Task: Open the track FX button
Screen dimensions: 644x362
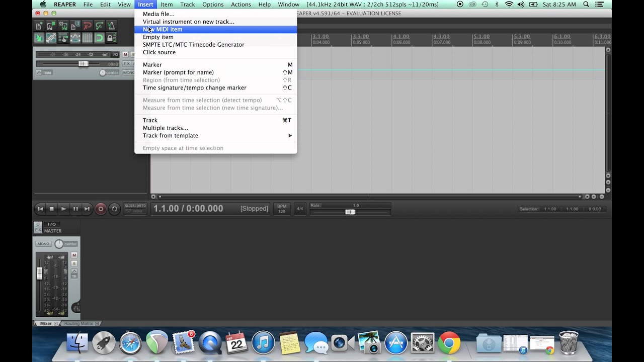Action: 126,64
